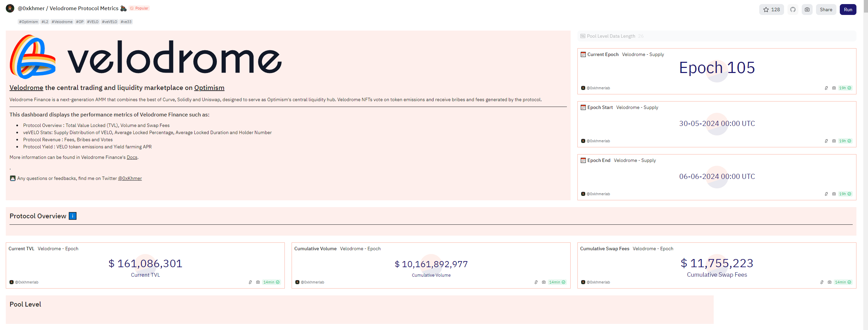868x330 pixels.
Task: Open the Current TVL card title
Action: tap(21, 249)
